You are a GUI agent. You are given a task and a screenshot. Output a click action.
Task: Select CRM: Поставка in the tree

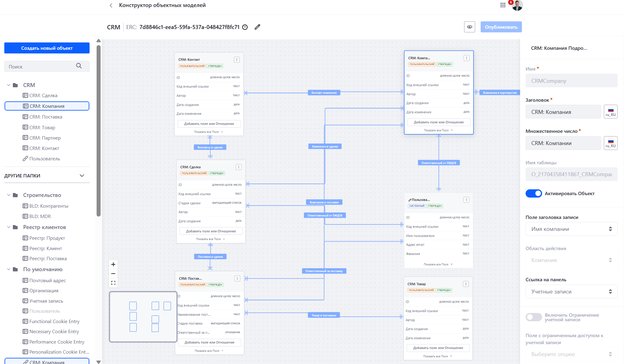tap(46, 117)
